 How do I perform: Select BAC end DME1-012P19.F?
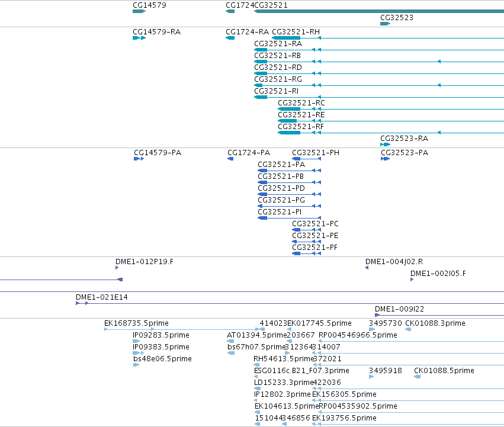[x=145, y=262]
